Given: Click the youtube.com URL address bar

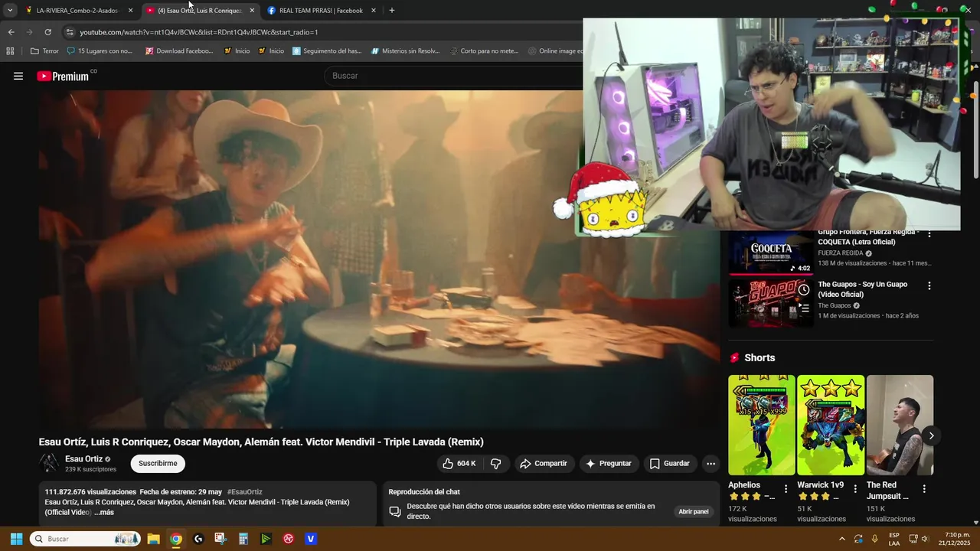Looking at the screenshot, I should (199, 32).
